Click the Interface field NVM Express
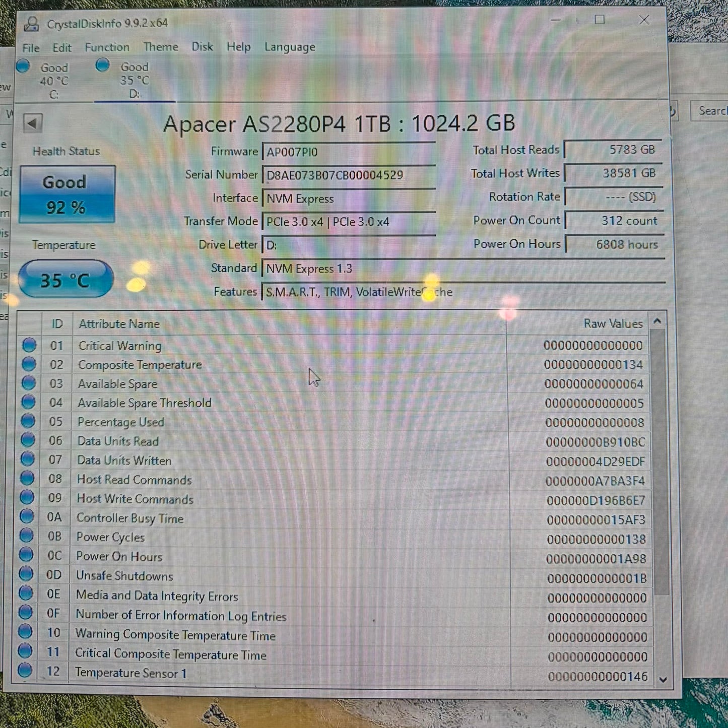 click(349, 198)
